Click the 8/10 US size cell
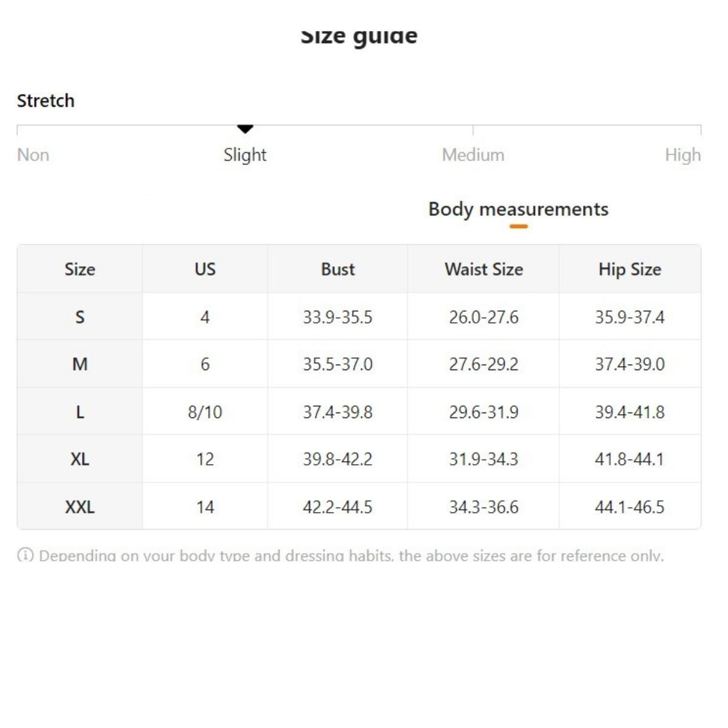The image size is (728, 728). tap(205, 412)
